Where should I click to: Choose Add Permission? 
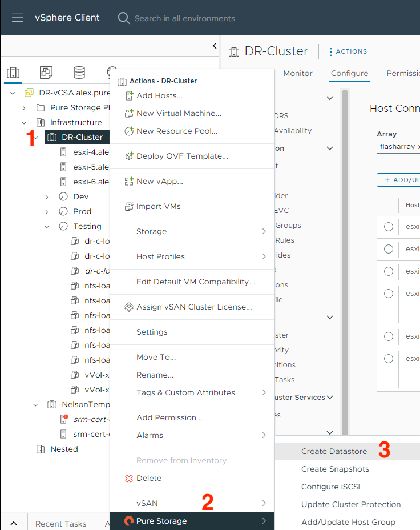click(x=169, y=417)
